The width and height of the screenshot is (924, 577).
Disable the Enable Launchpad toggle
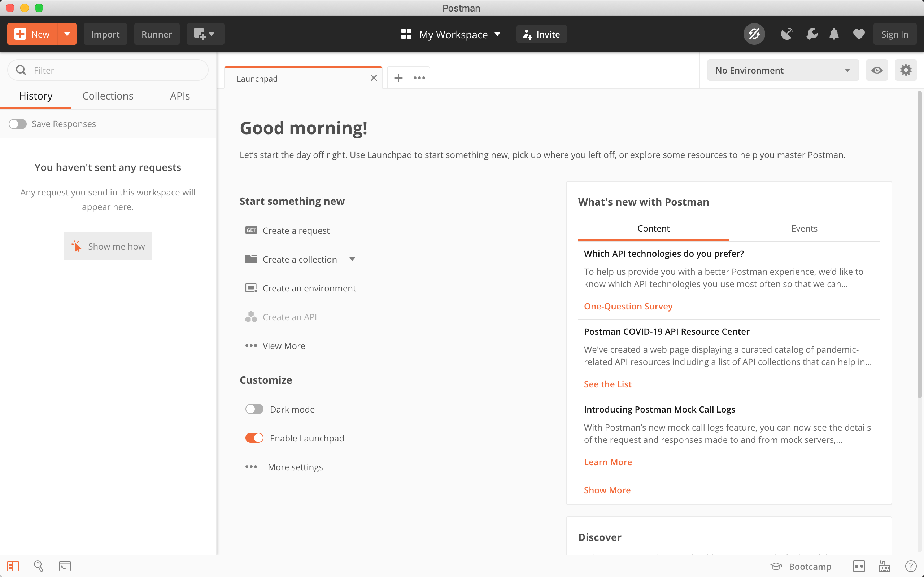(254, 438)
